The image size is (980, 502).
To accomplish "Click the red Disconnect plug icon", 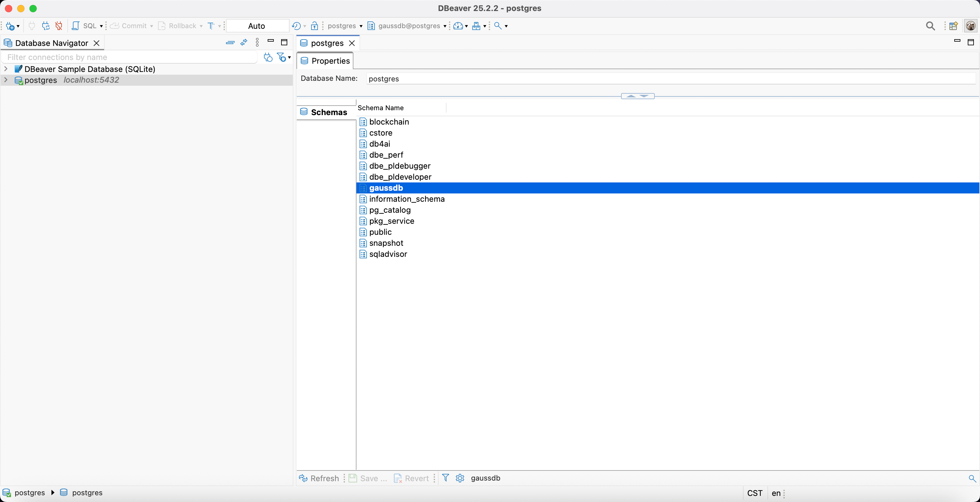I will point(58,26).
